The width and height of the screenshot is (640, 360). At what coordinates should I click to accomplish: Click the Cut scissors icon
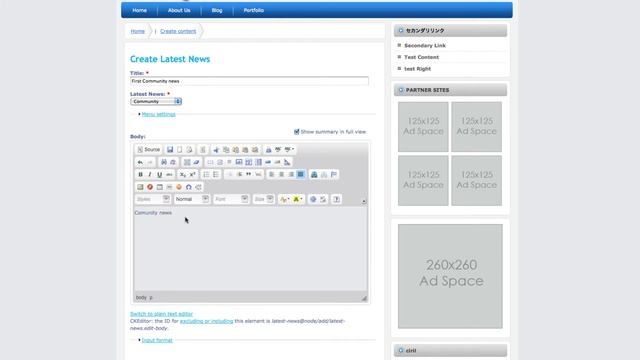(216, 150)
